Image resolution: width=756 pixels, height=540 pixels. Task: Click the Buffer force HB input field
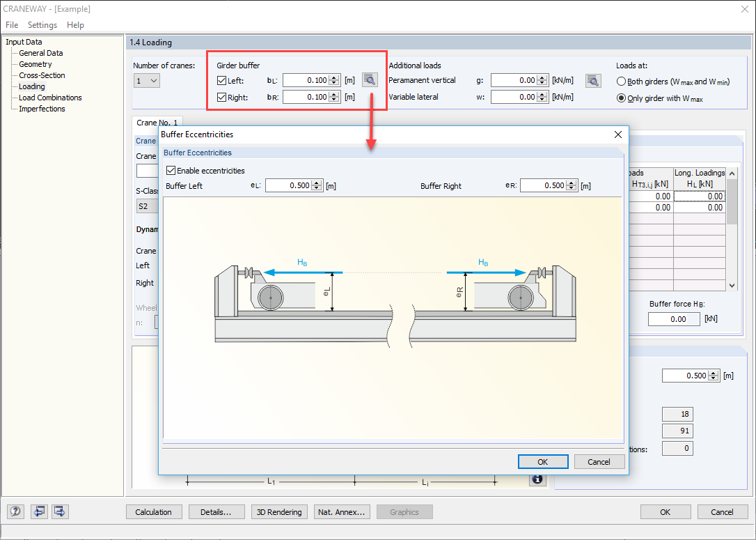pos(674,319)
